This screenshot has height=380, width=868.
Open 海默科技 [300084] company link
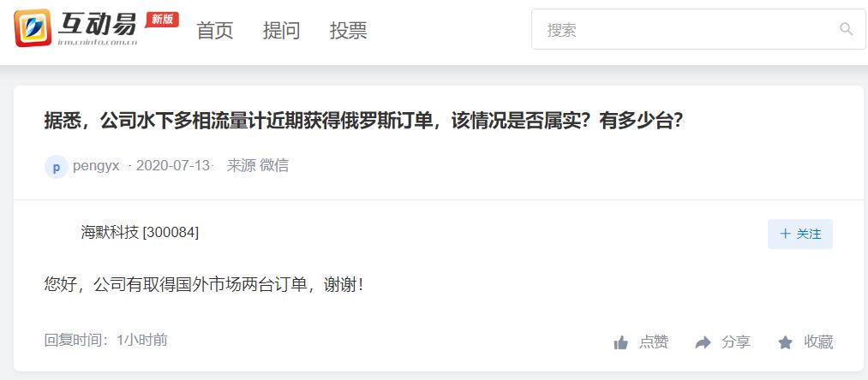tap(140, 233)
